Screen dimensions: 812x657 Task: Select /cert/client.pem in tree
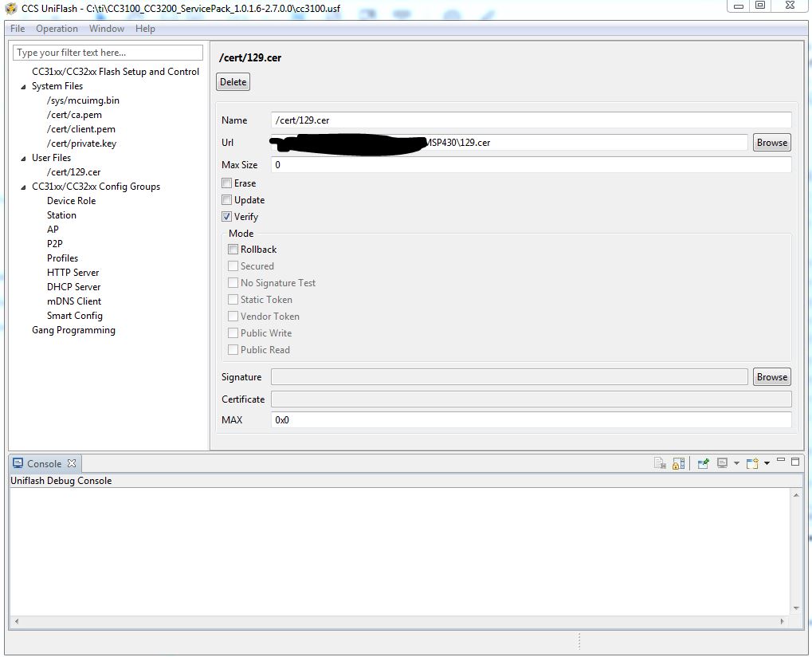[x=80, y=129]
